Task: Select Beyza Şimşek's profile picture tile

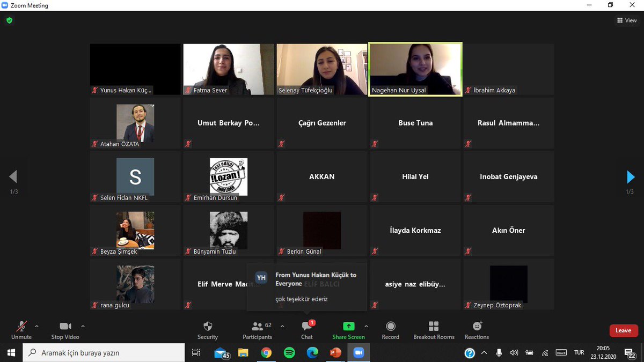Action: (135, 230)
